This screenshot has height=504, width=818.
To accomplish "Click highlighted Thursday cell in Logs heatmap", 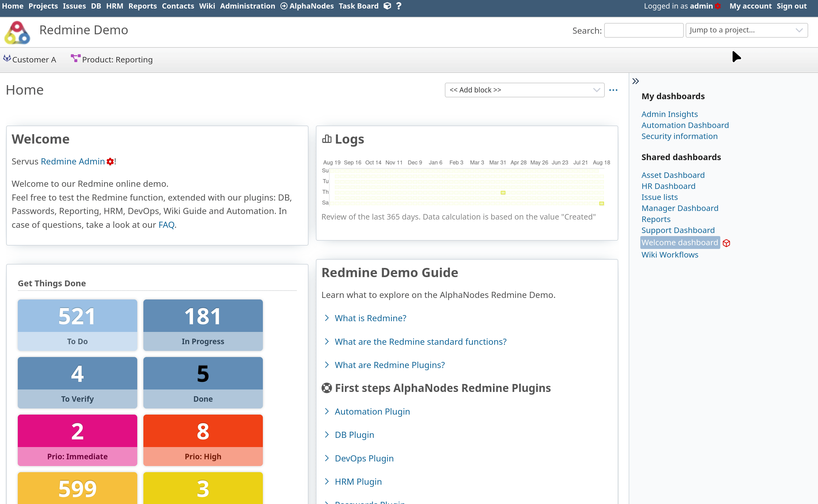I will pos(503,192).
